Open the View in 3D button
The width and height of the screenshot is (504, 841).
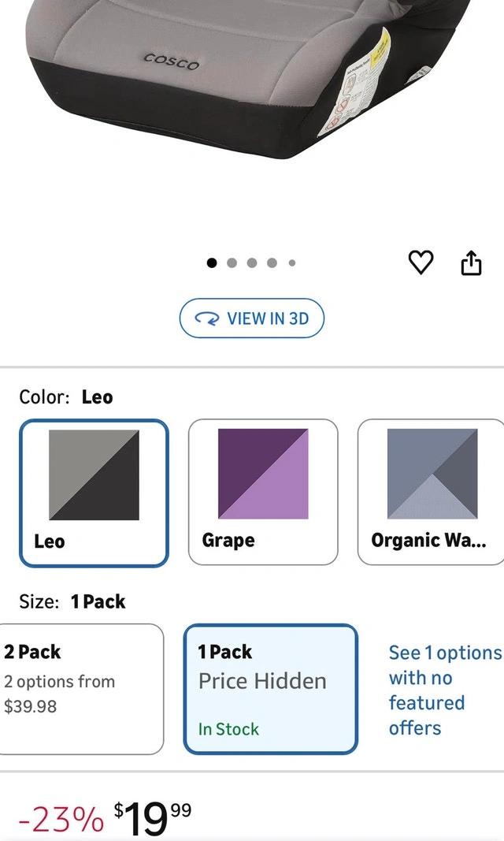[x=252, y=318]
